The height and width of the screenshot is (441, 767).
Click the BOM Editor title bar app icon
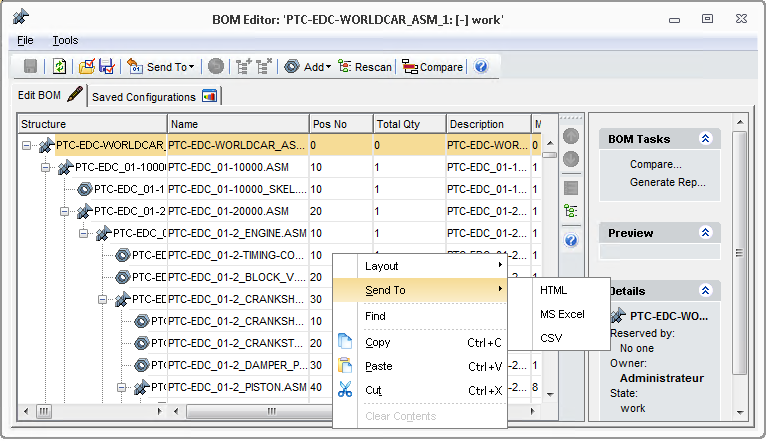tap(21, 17)
